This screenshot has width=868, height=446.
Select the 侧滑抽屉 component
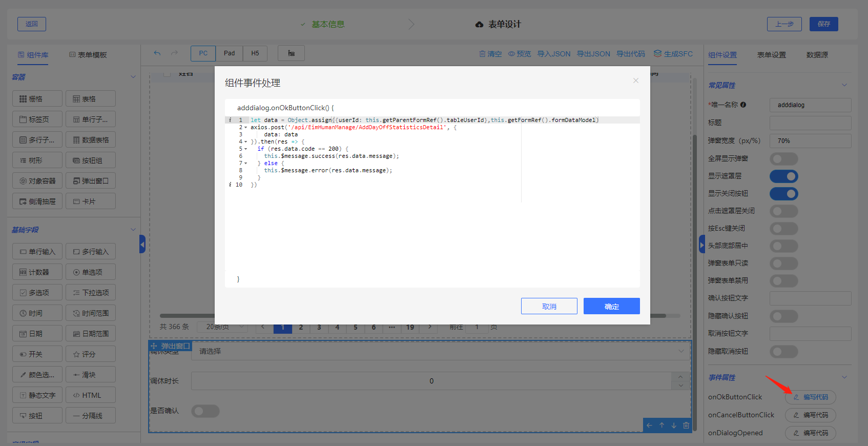(37, 201)
